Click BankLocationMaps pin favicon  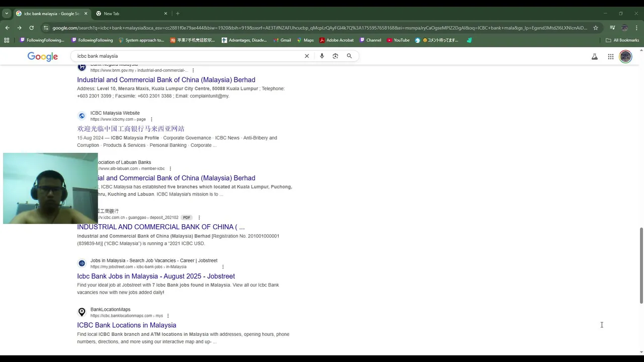coord(82,312)
